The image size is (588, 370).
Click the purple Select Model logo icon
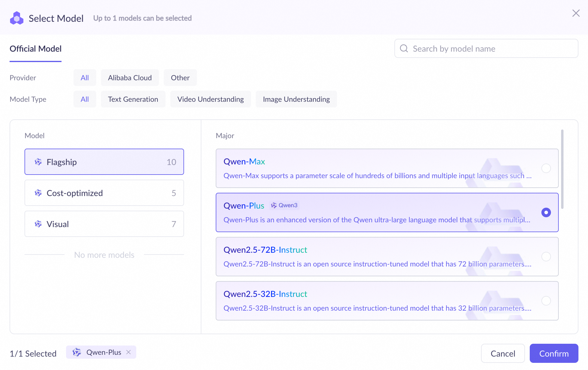coord(17,18)
